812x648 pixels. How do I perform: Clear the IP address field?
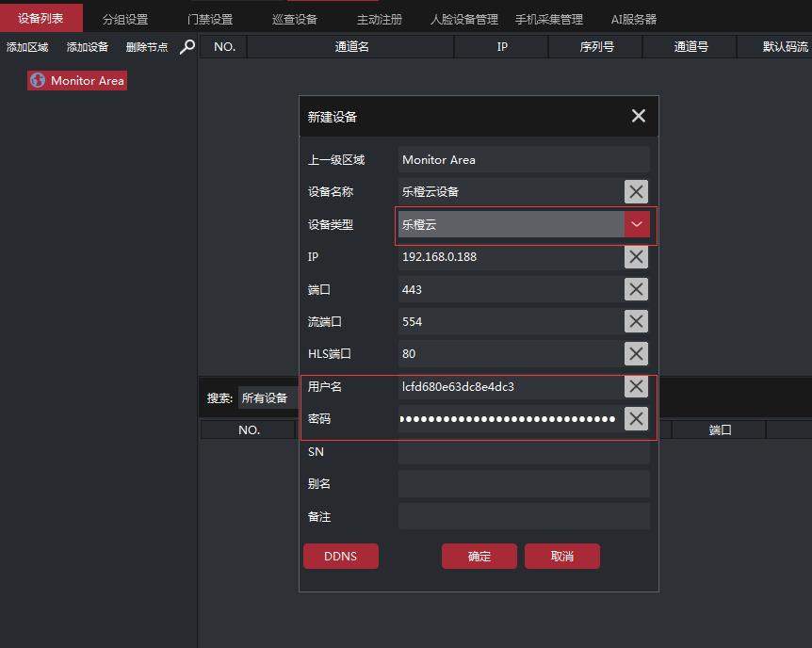tap(637, 257)
